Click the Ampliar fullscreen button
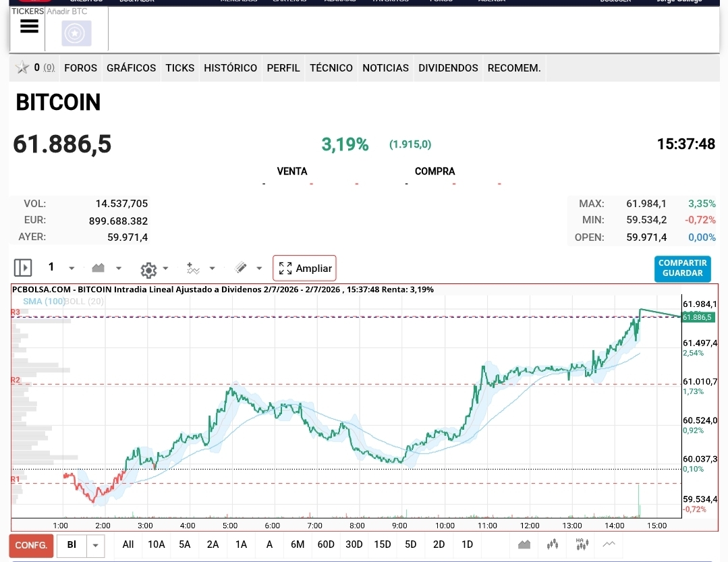728x562 pixels. pyautogui.click(x=304, y=269)
